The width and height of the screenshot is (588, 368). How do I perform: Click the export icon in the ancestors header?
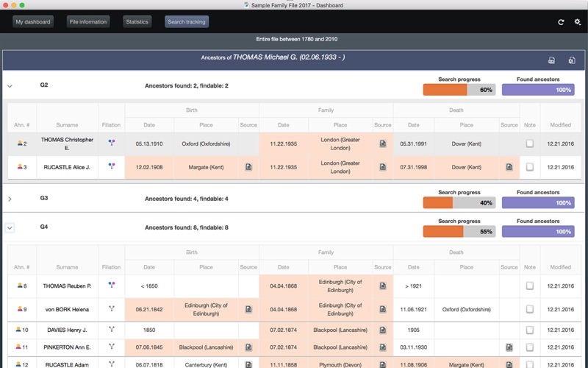(572, 60)
